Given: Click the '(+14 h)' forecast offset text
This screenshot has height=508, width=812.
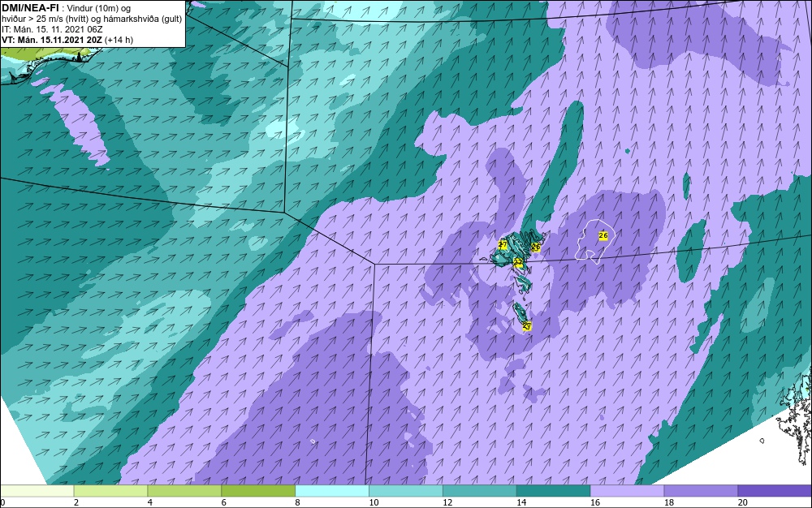Looking at the screenshot, I should tap(119, 40).
